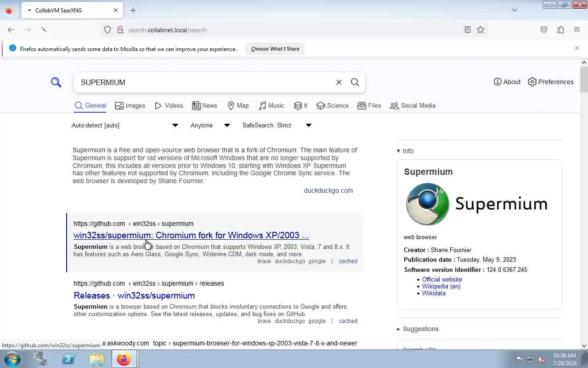Open File Explorer from the taskbar
Screen dimensions: 588x368
tap(96, 359)
